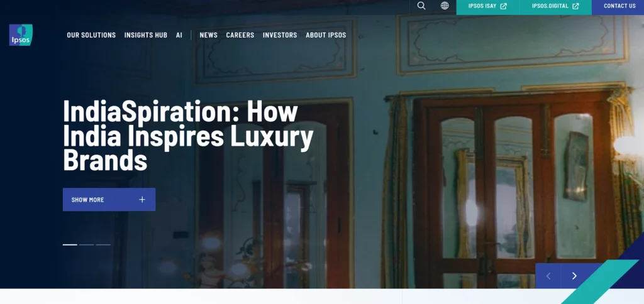
Task: Open the AI navigation item
Action: coord(179,35)
